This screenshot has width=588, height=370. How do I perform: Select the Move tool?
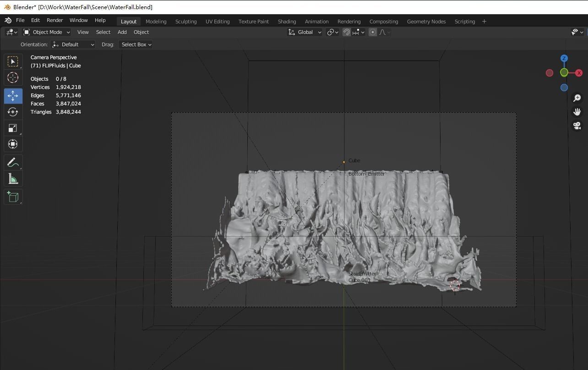pos(13,96)
